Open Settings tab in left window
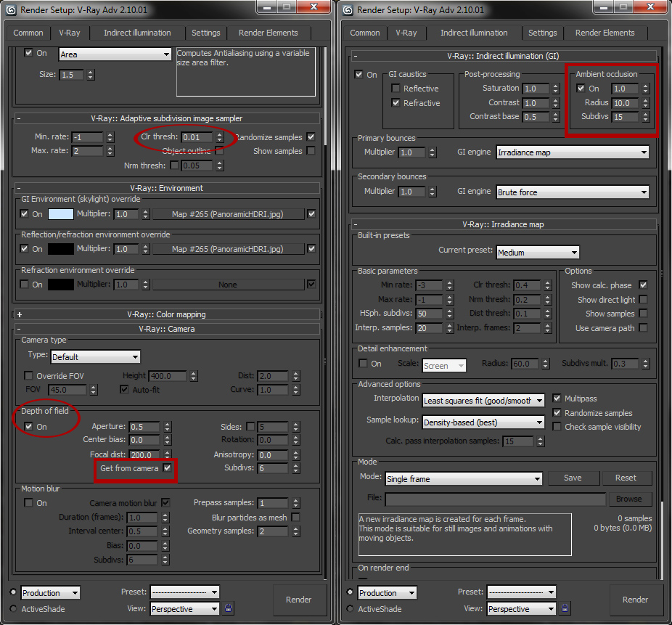This screenshot has width=672, height=625. (205, 33)
